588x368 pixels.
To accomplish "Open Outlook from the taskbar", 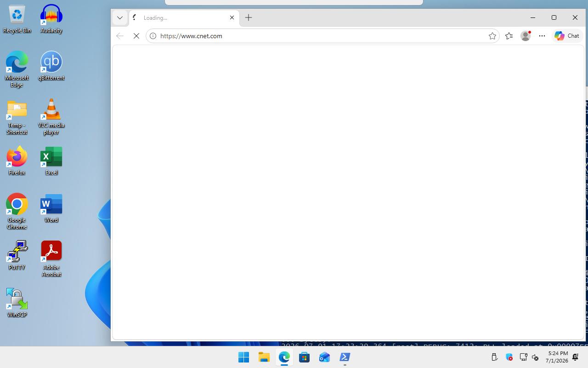I will click(324, 357).
